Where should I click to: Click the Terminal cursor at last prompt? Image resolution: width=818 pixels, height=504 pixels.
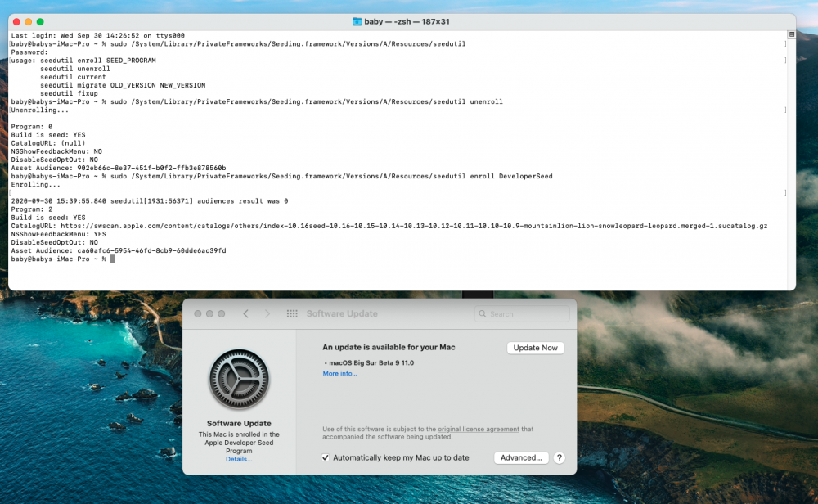(112, 259)
